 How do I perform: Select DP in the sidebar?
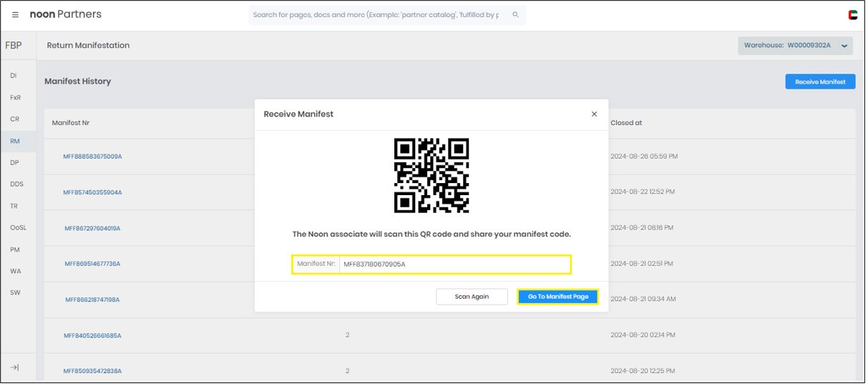point(14,162)
